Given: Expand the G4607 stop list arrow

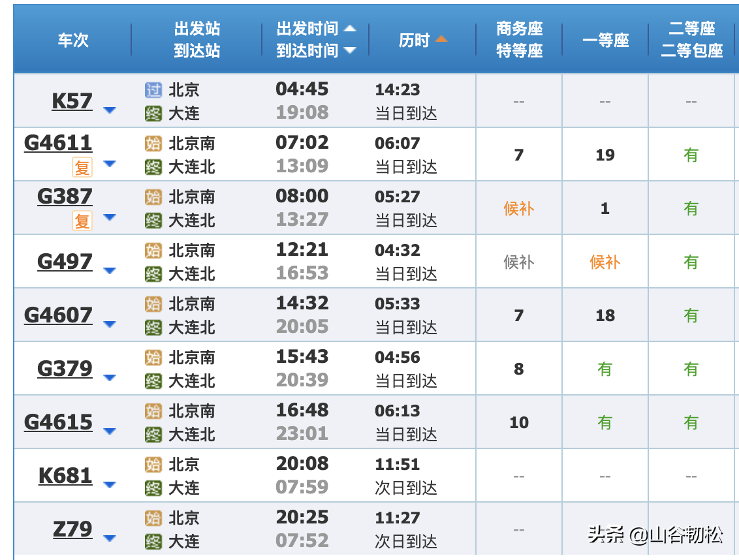Looking at the screenshot, I should pyautogui.click(x=109, y=324).
